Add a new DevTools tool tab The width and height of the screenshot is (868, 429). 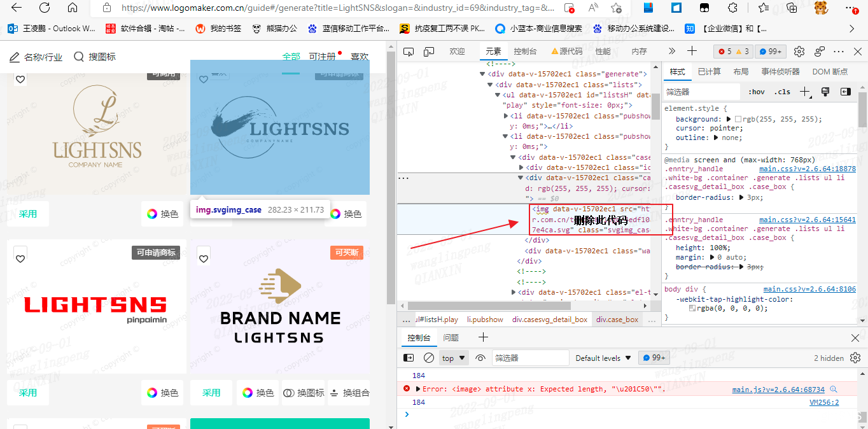click(692, 51)
